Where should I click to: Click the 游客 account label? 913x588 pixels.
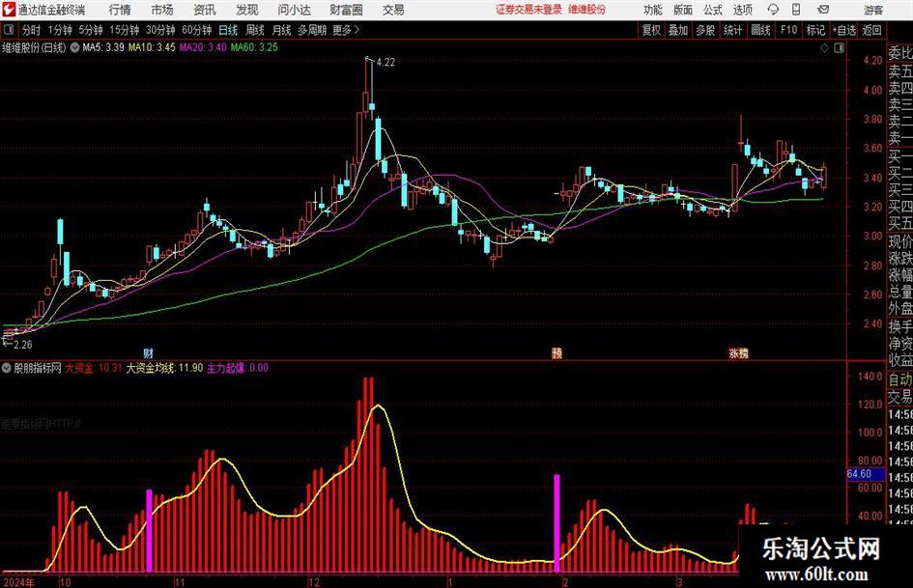click(x=872, y=10)
